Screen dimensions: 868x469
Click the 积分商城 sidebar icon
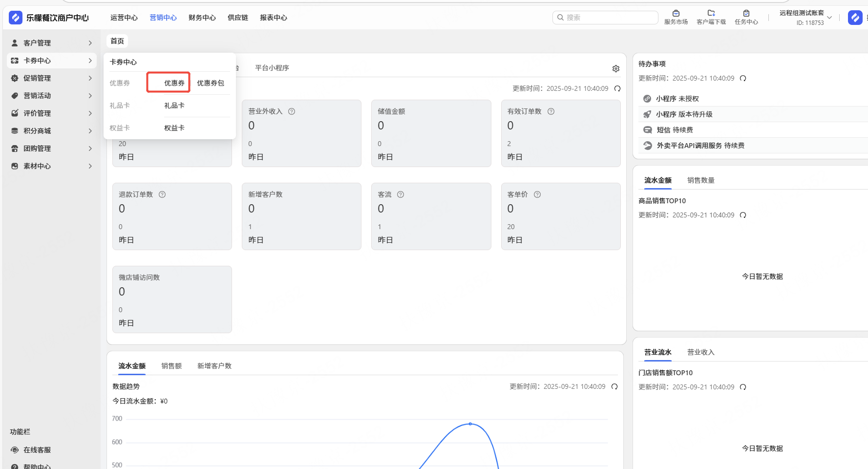tap(15, 131)
